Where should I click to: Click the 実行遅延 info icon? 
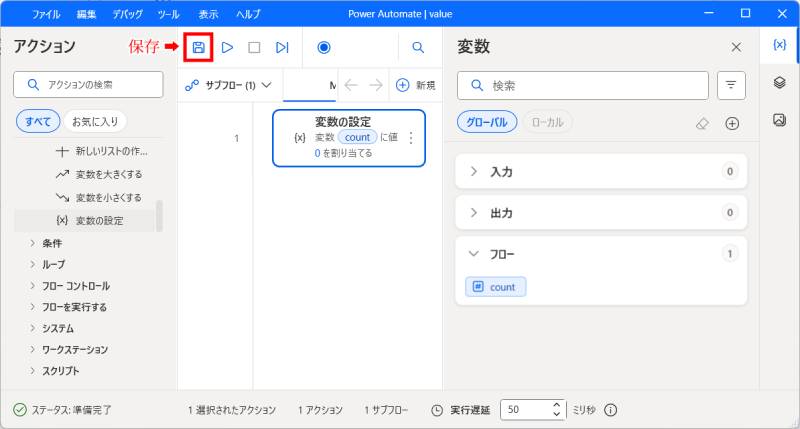(x=611, y=410)
